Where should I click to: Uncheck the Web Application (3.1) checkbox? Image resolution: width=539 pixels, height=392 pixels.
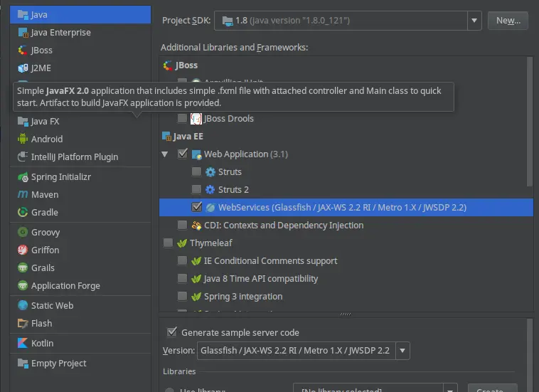point(182,154)
